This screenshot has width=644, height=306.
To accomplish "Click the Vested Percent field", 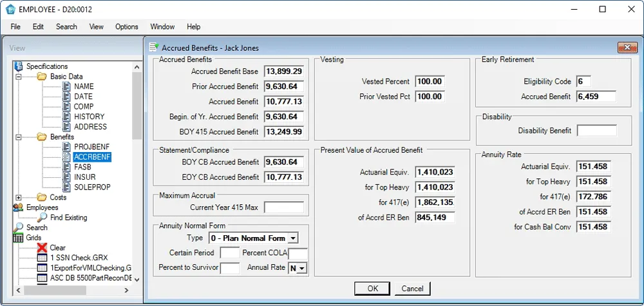I will tap(430, 81).
